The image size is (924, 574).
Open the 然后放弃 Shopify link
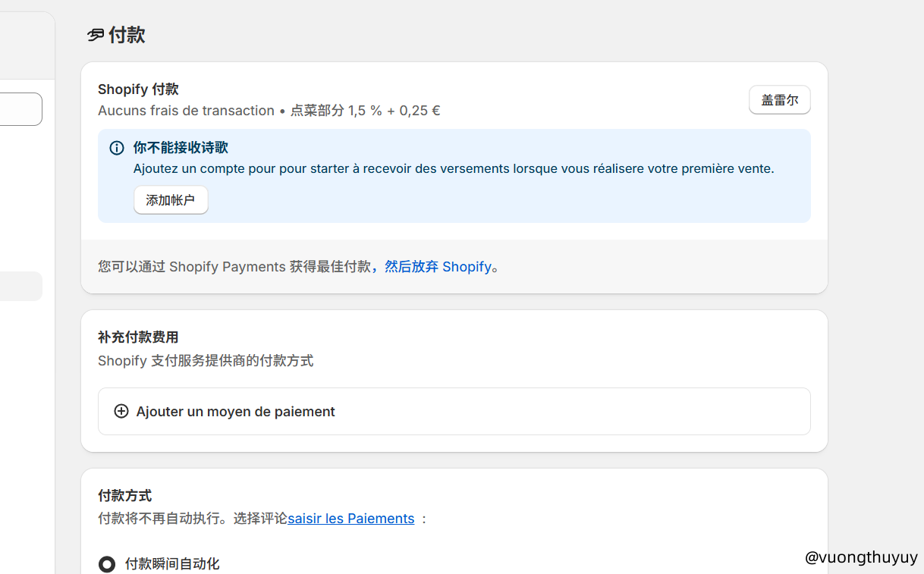(x=438, y=267)
